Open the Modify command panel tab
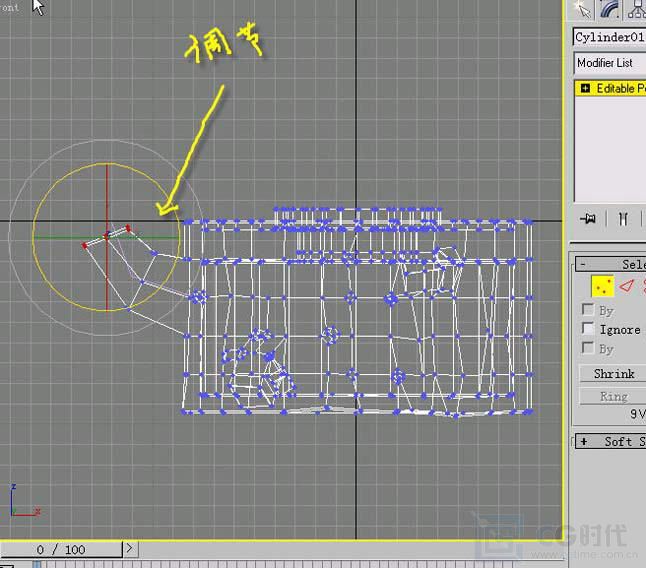Screen dimensions: 646x568 [609, 9]
